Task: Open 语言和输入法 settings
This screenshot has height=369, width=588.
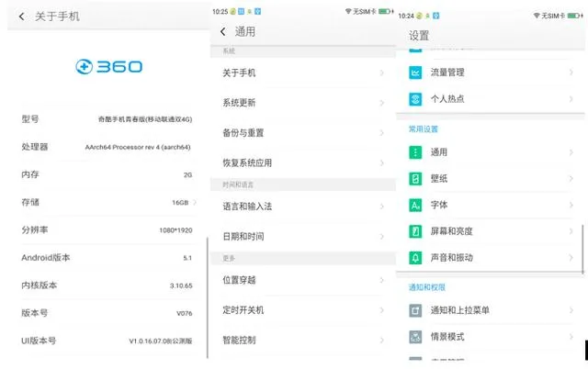Action: 303,207
